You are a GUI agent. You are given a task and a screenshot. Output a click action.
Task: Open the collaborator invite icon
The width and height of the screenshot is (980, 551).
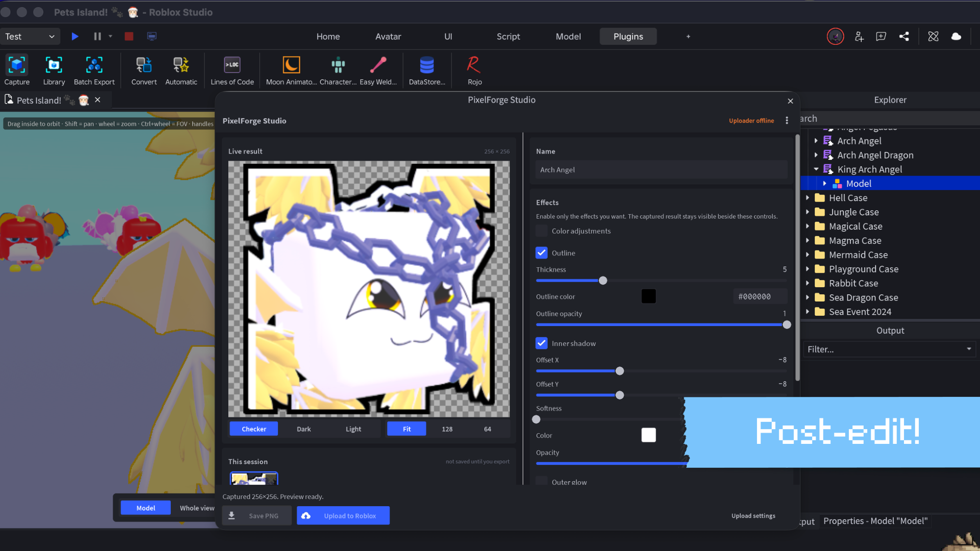[859, 36]
